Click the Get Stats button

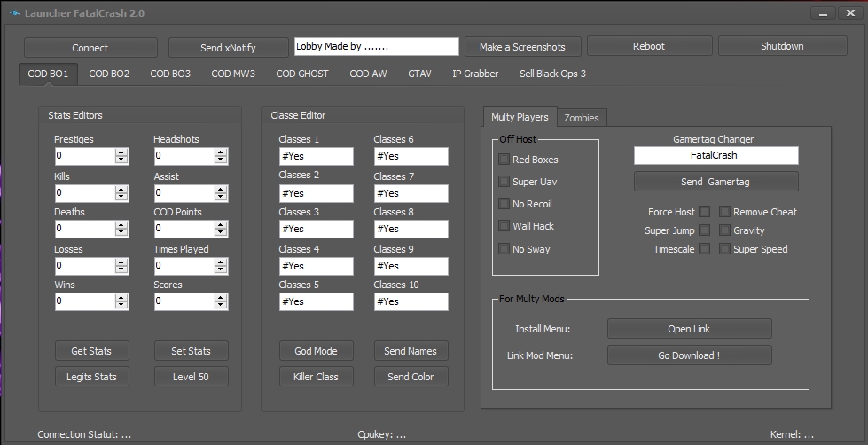tap(91, 351)
